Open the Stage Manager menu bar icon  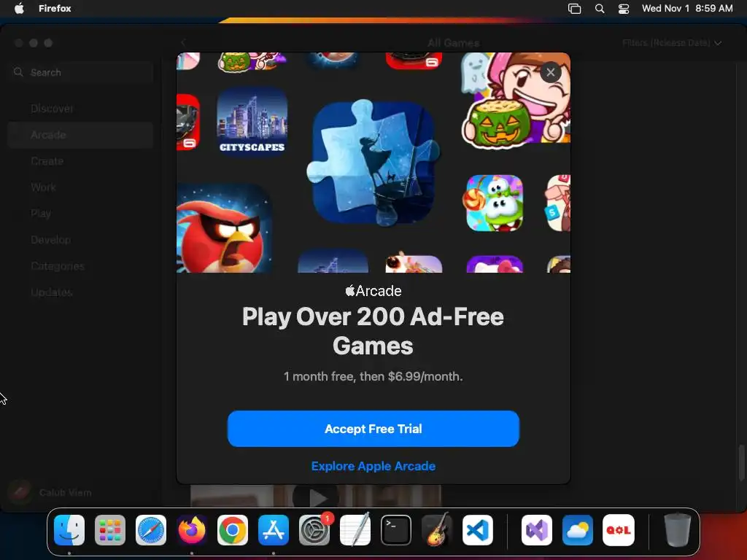(x=575, y=9)
